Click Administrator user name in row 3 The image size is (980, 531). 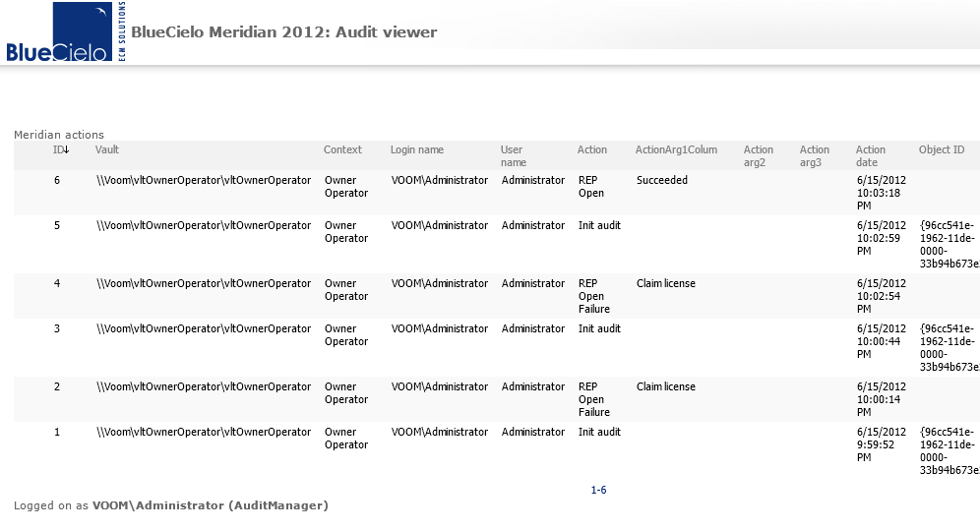[x=533, y=328]
